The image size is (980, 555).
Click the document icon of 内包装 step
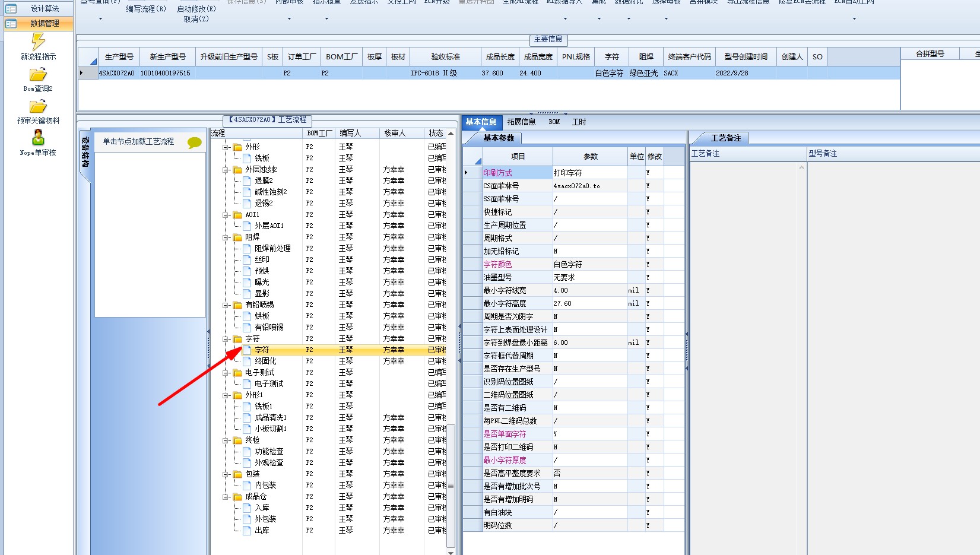point(247,485)
